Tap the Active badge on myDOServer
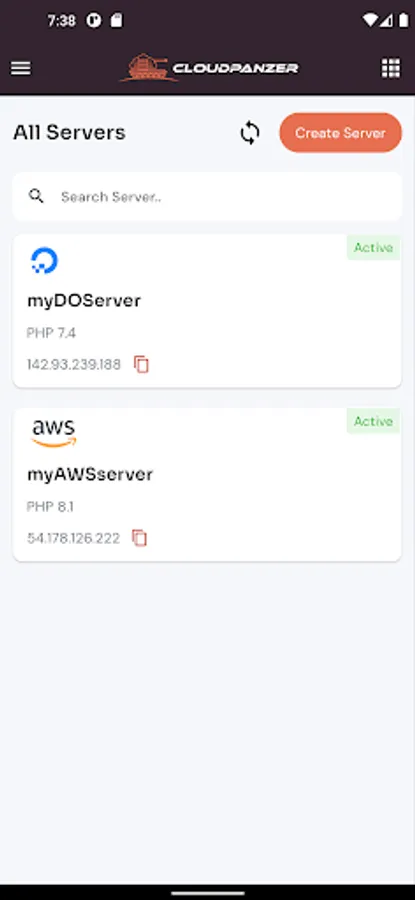Screen dimensions: 415x900 [x=373, y=248]
